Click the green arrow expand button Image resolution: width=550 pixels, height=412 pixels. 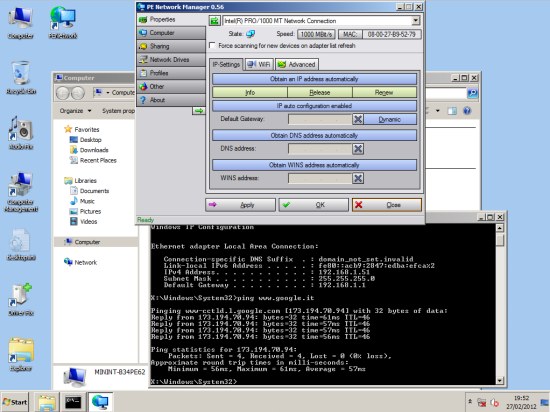[199, 111]
